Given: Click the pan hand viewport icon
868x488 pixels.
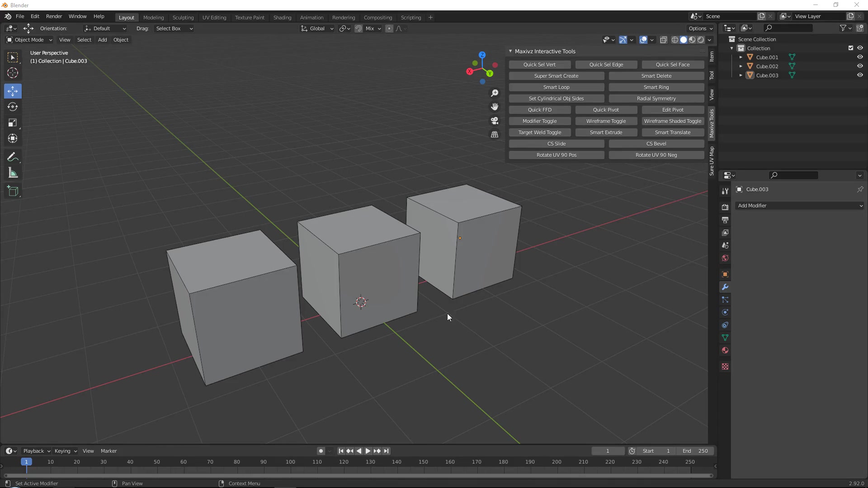Looking at the screenshot, I should (x=495, y=107).
